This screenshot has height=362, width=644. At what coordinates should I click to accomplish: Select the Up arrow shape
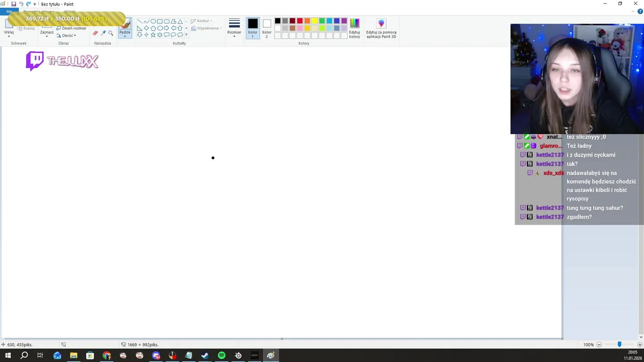[x=180, y=28]
